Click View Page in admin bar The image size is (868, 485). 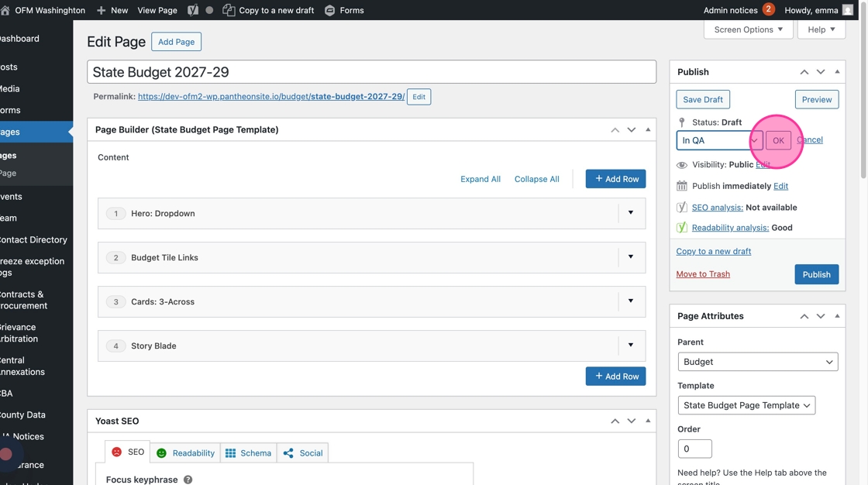[x=157, y=10]
